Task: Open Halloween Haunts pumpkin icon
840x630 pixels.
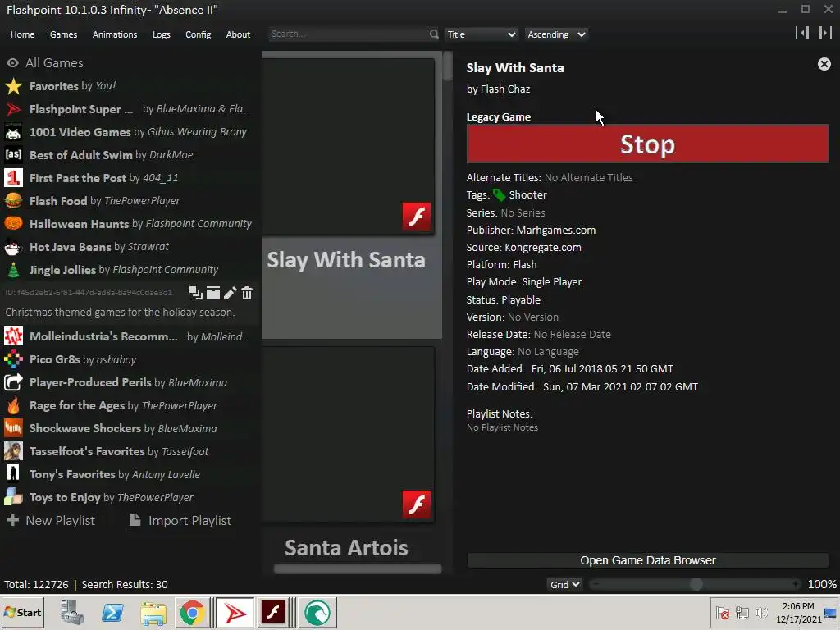Action: pyautogui.click(x=13, y=223)
